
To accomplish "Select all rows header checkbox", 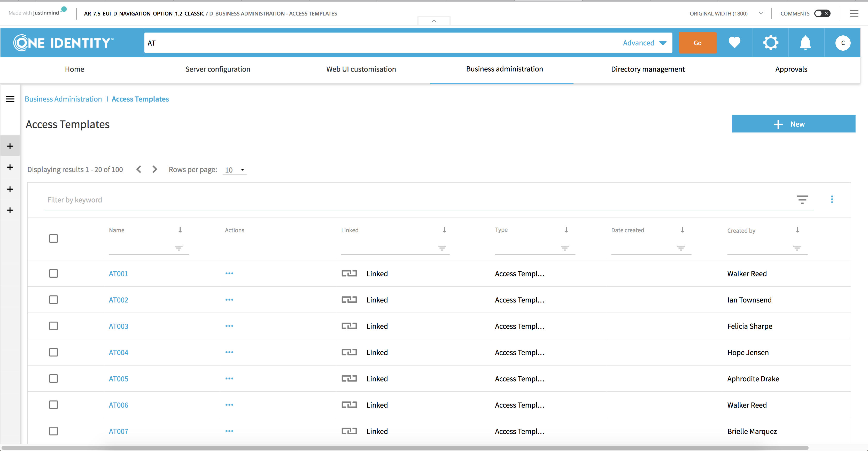I will 53,238.
